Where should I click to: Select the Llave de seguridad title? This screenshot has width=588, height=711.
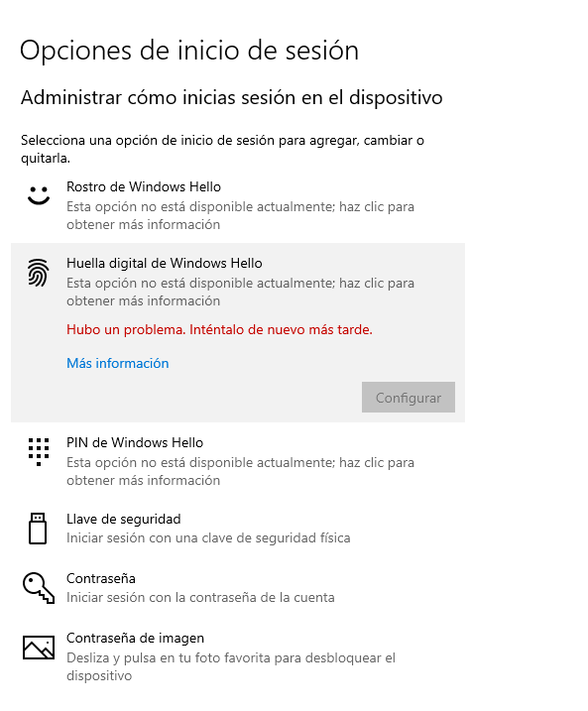coord(123,519)
